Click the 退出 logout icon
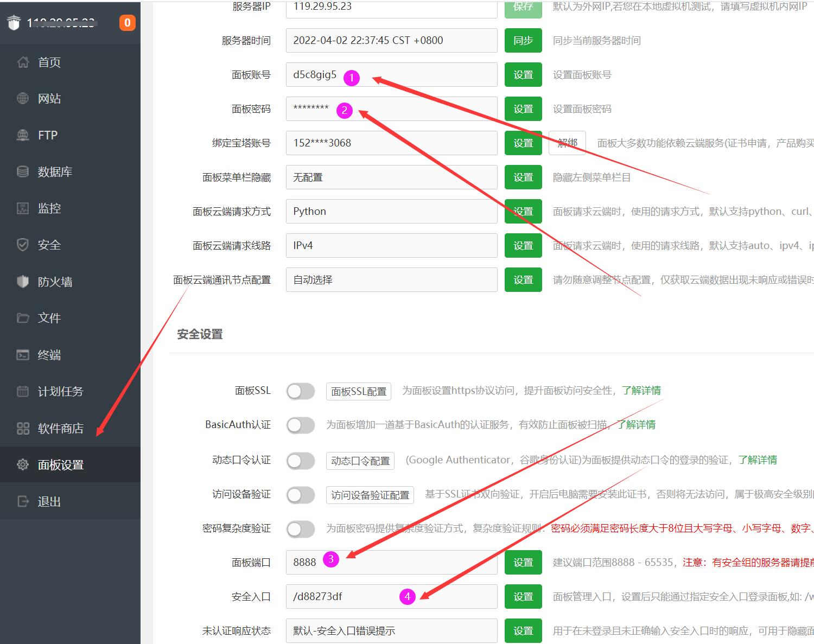This screenshot has height=644, width=814. pos(23,501)
